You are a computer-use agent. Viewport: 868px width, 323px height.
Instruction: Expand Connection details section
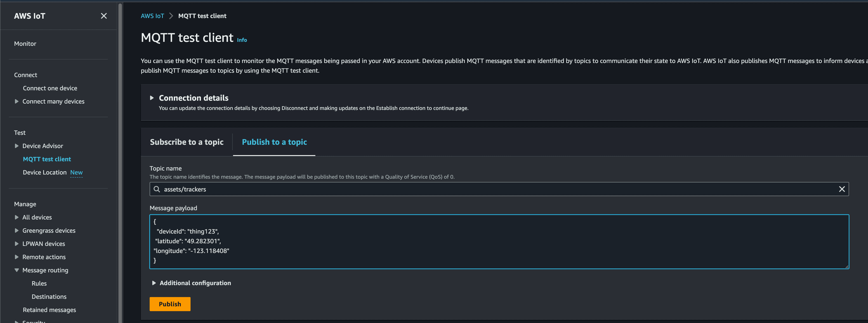[x=152, y=98]
